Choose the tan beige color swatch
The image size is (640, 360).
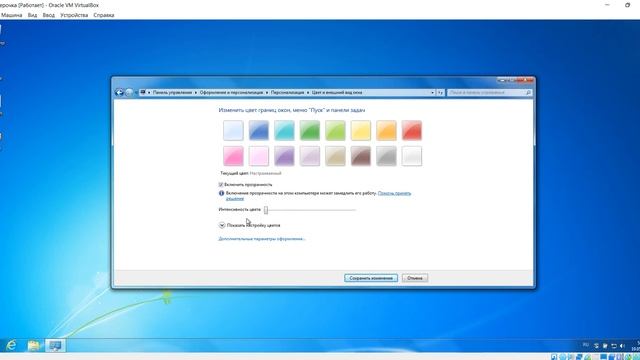pyautogui.click(x=335, y=156)
